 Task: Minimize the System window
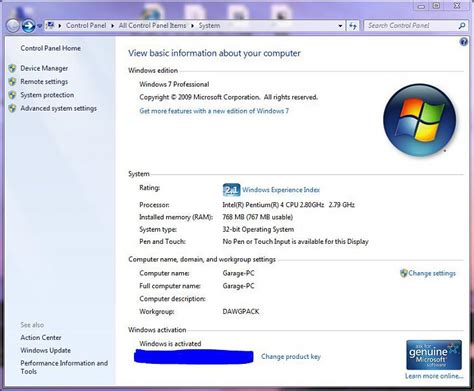(x=421, y=6)
